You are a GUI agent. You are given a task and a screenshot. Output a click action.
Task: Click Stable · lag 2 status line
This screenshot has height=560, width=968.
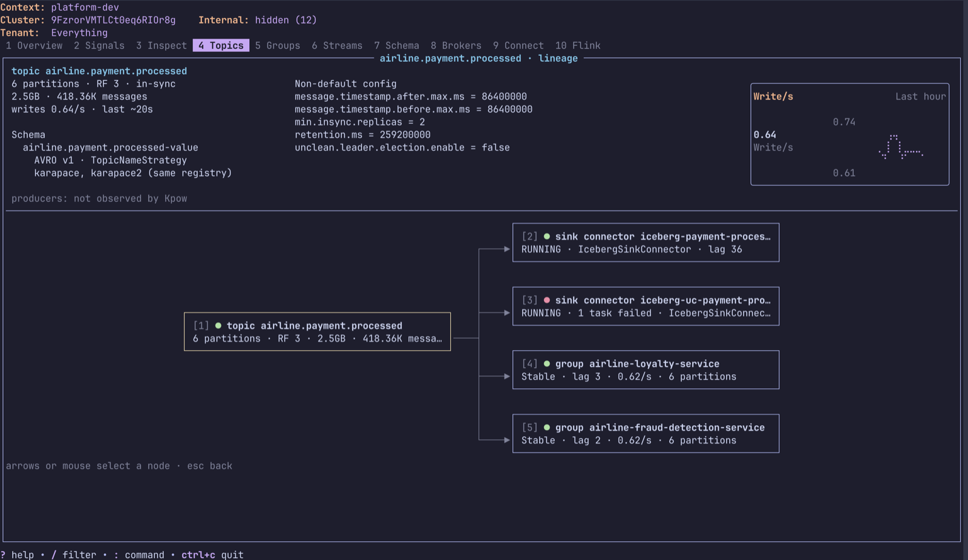[x=629, y=440]
